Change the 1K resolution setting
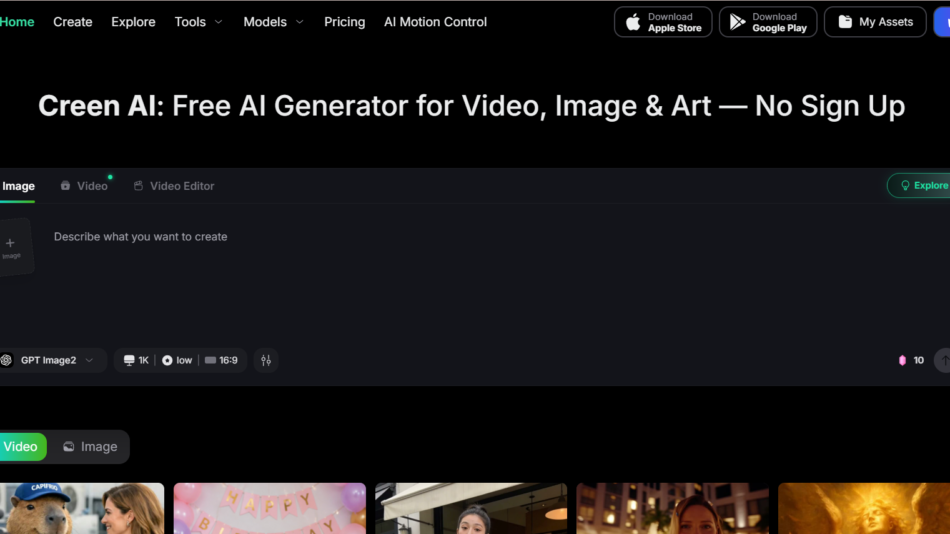The width and height of the screenshot is (950, 534). tap(136, 360)
